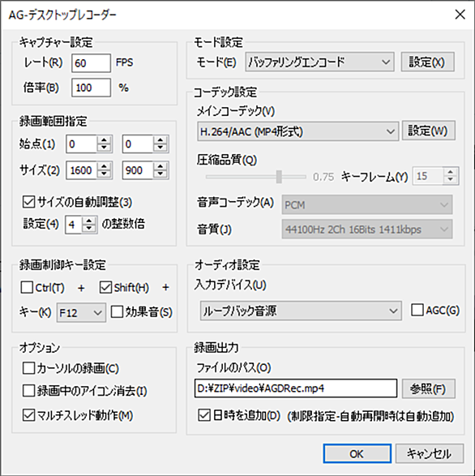Decrease the サイズ(2) width 1600 with the down arrow

(104, 174)
